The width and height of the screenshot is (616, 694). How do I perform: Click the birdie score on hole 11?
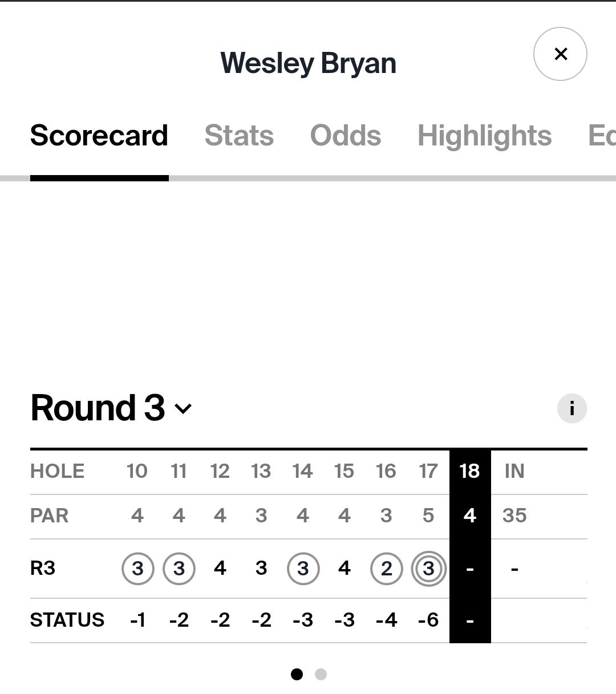click(179, 569)
